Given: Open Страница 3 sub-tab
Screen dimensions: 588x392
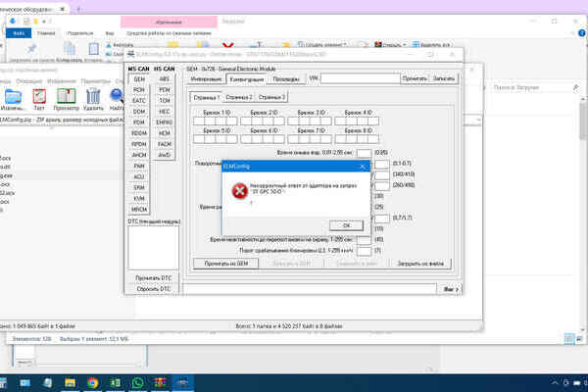Looking at the screenshot, I should [x=271, y=97].
